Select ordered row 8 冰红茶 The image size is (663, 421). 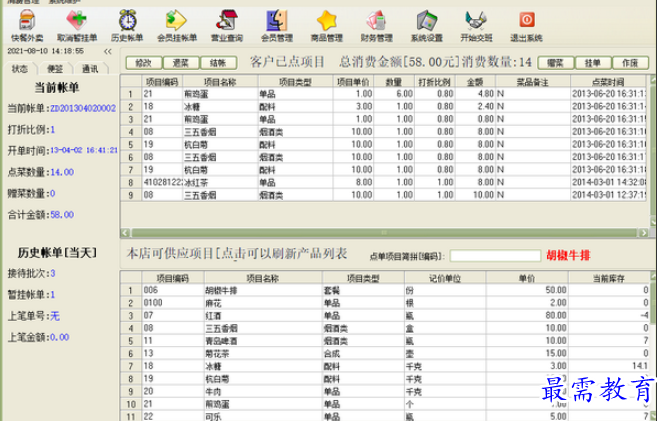point(384,183)
